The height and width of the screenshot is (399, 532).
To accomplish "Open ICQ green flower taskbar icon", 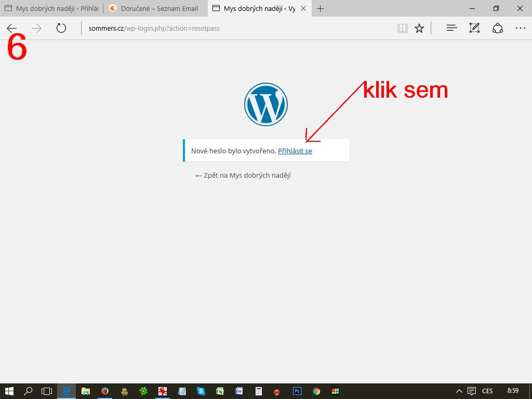I will pos(143,391).
